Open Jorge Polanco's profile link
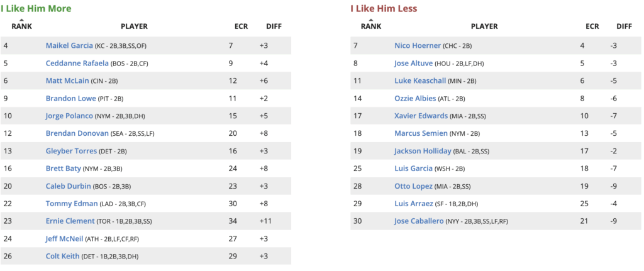644x271 pixels. pyautogui.click(x=69, y=116)
